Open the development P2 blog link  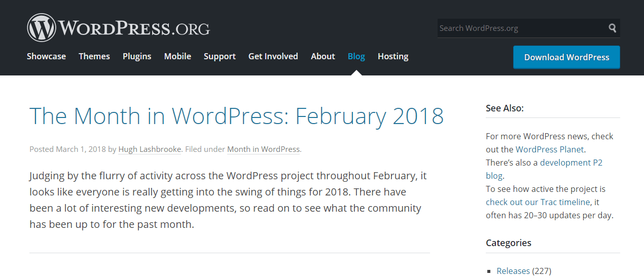click(x=544, y=169)
